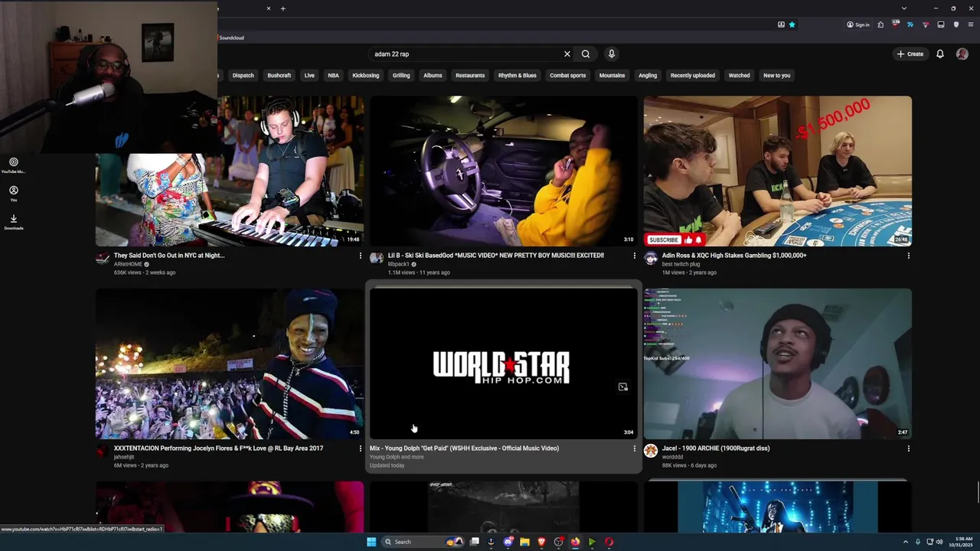This screenshot has width=980, height=551.
Task: Select the New to you filter chip
Action: pyautogui.click(x=776, y=75)
